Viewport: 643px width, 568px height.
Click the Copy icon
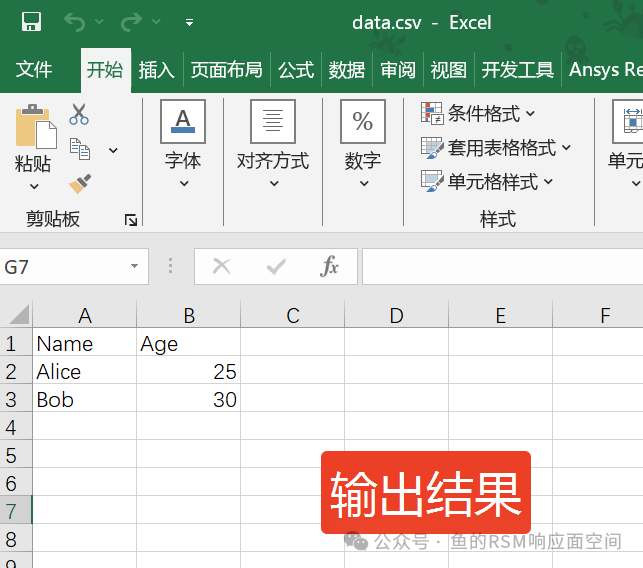tap(80, 149)
